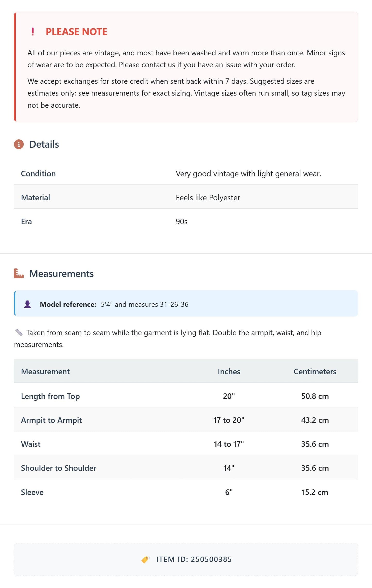Click the yellow price tag icon

pyautogui.click(x=145, y=559)
